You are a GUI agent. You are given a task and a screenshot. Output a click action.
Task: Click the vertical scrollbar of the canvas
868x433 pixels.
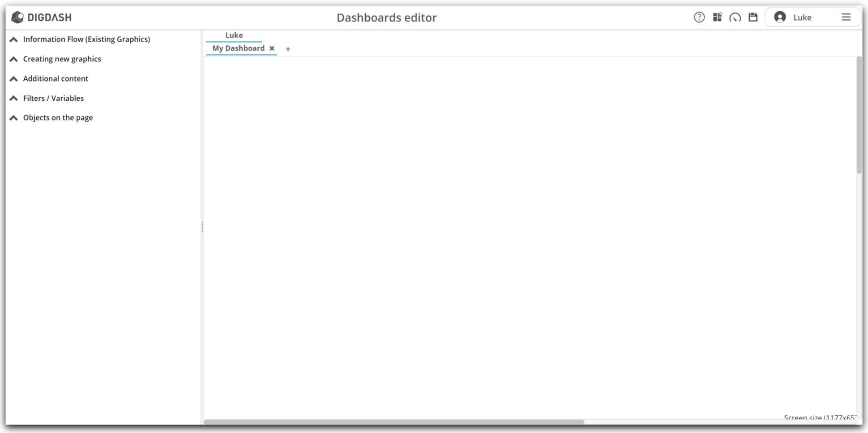[859, 115]
